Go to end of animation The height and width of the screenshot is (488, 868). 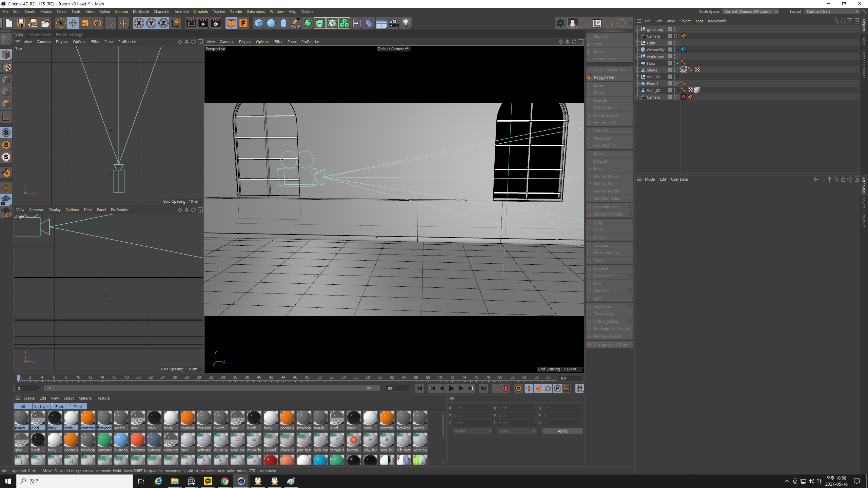(x=483, y=388)
